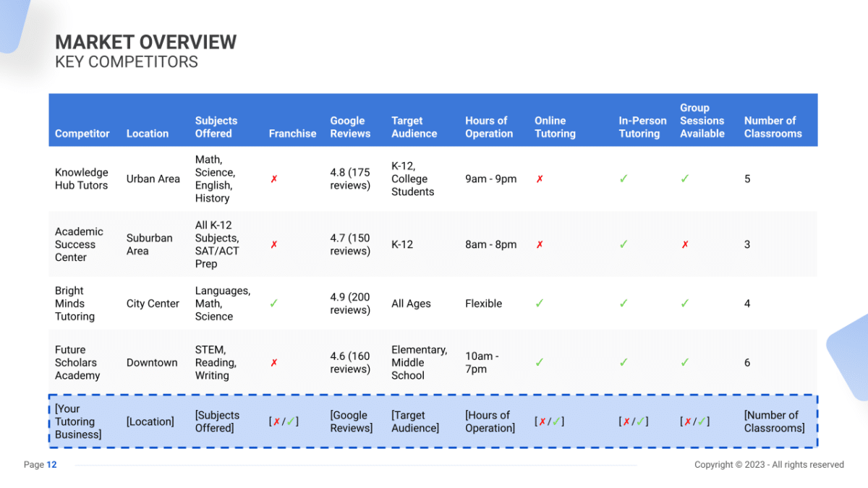Click the Group Sessions check for Knowledge Hub Tutors
868x488 pixels.
click(685, 179)
